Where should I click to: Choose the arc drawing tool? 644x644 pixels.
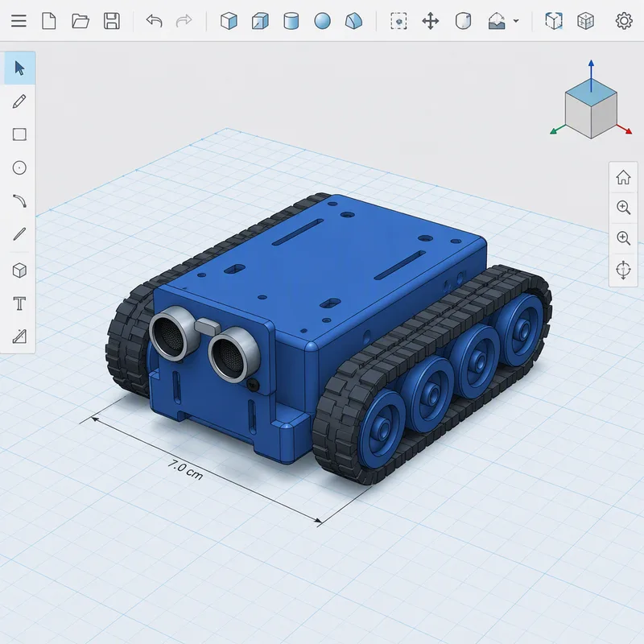tap(19, 201)
